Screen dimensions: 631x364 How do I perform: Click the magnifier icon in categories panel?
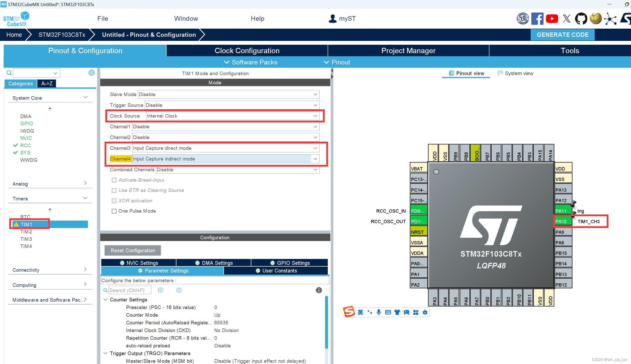[9, 73]
